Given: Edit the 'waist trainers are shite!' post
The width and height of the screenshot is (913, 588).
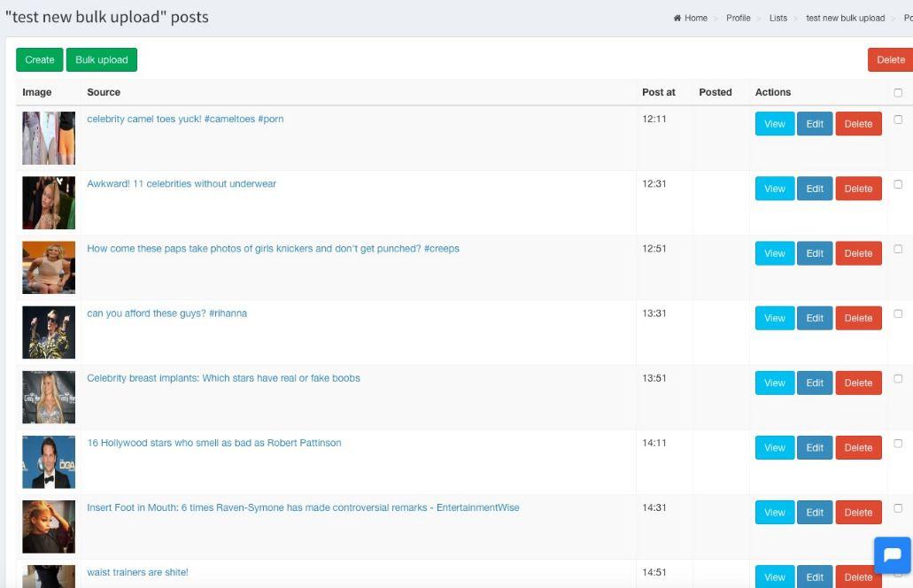Looking at the screenshot, I should click(815, 576).
